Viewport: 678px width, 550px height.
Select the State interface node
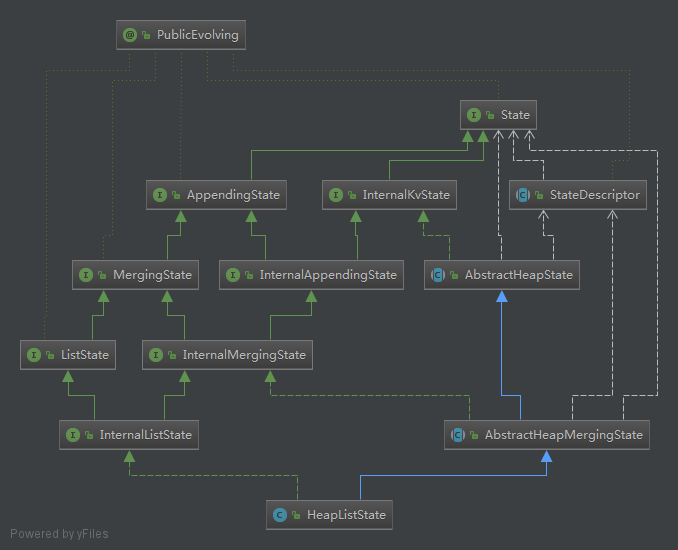(x=498, y=115)
